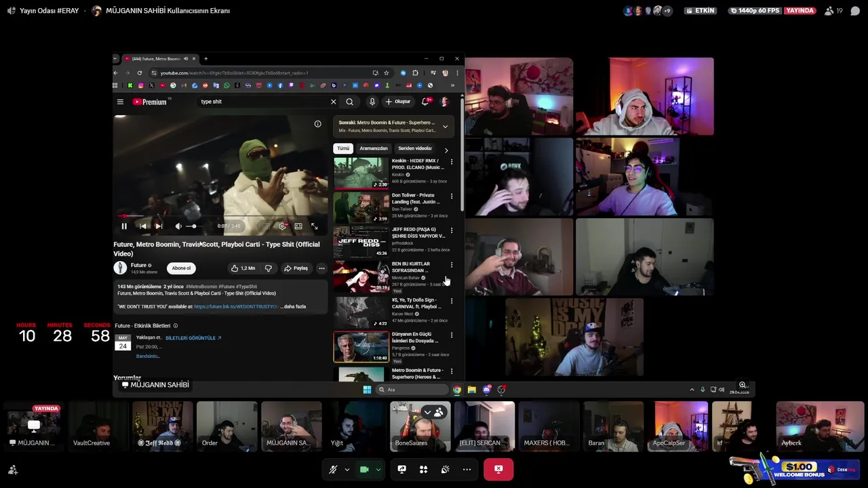Screen dimensions: 868x488
Task: Open YouTube notifications bell
Action: click(425, 102)
